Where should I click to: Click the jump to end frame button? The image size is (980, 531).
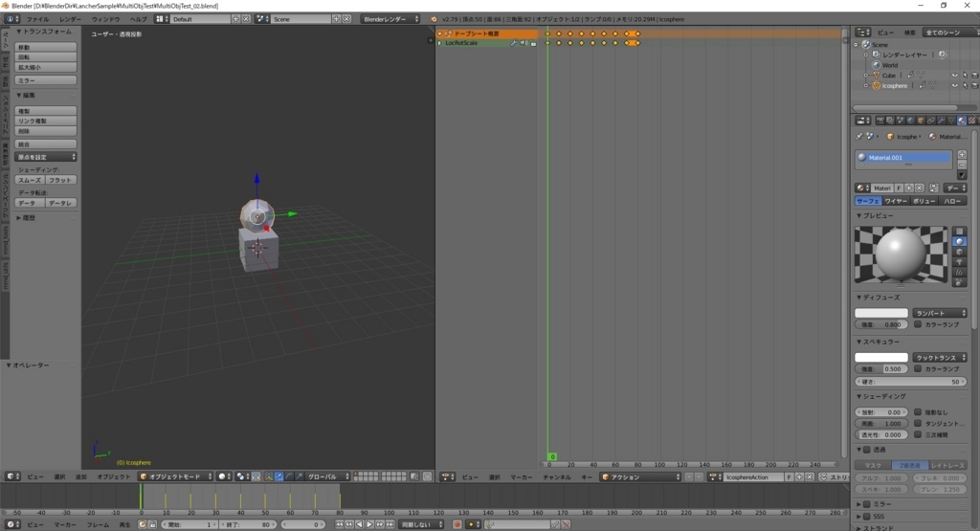point(390,524)
